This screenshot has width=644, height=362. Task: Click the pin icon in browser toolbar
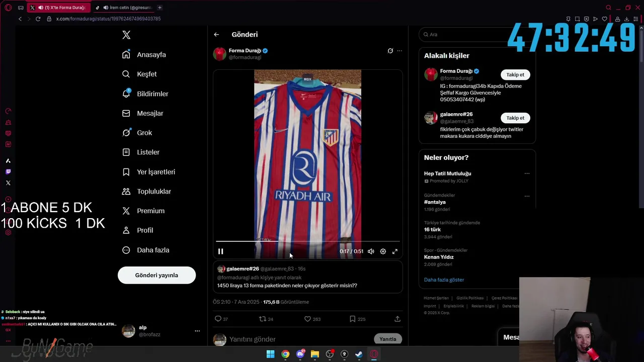click(568, 19)
